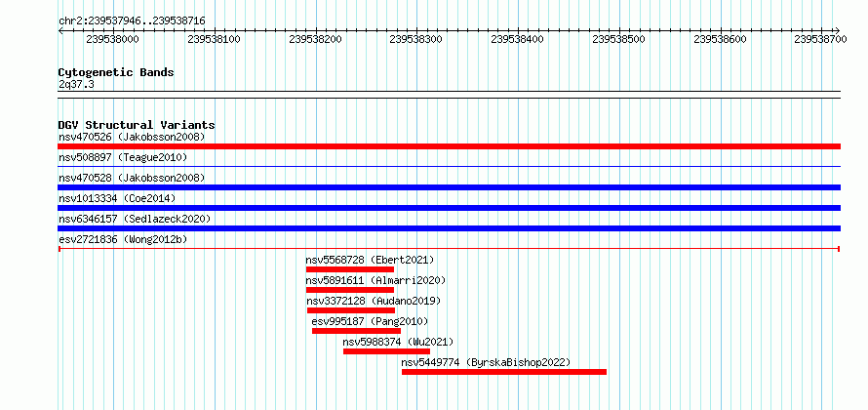Click ruler coordinate 239538100
Screen dimensions: 868x410
pyautogui.click(x=215, y=39)
